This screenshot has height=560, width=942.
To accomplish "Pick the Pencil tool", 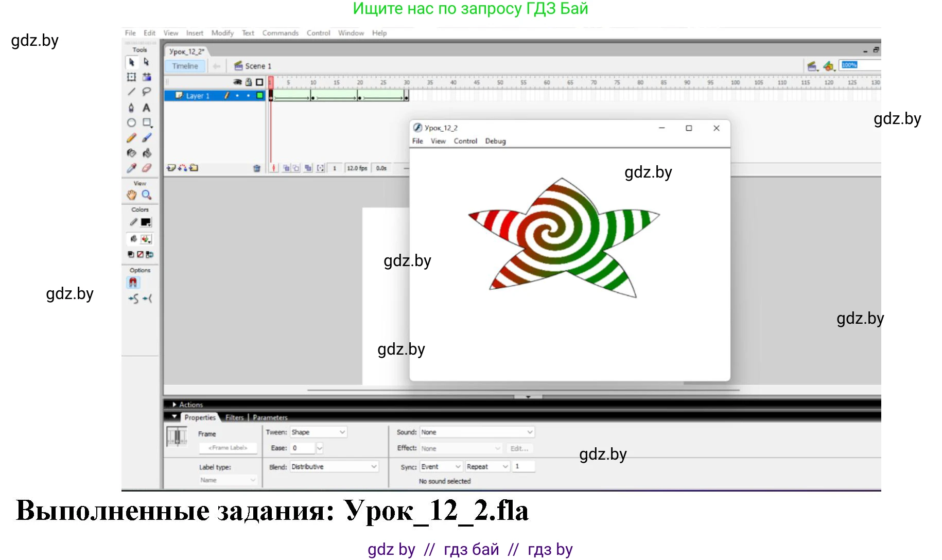I will pos(131,138).
